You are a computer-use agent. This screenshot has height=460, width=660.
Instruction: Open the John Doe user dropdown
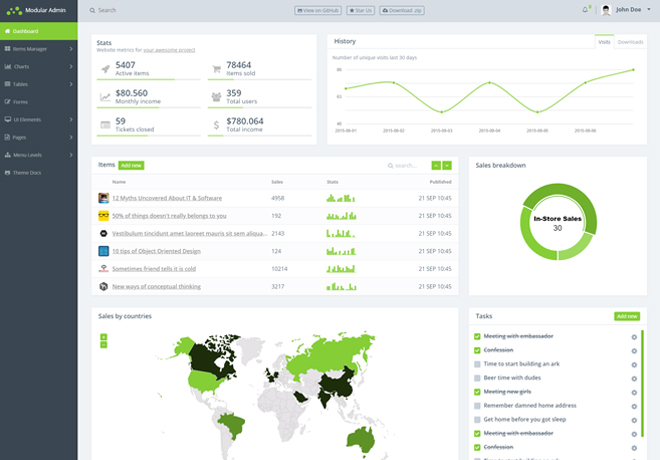tap(626, 10)
